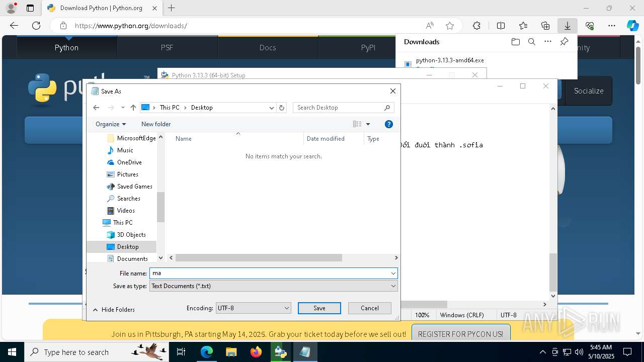The height and width of the screenshot is (362, 644).
Task: Search downloads with magnifier icon
Action: (531, 42)
